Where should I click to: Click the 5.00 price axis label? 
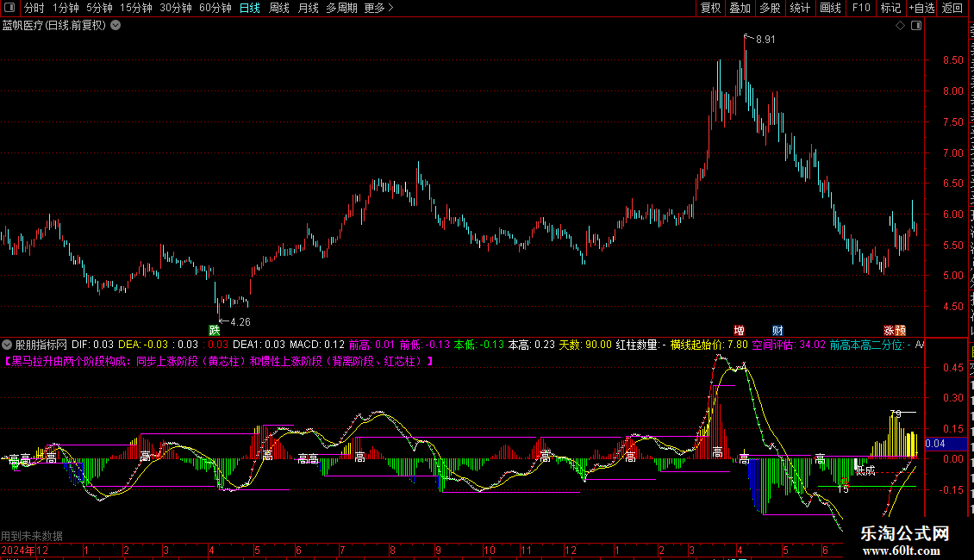(x=952, y=276)
